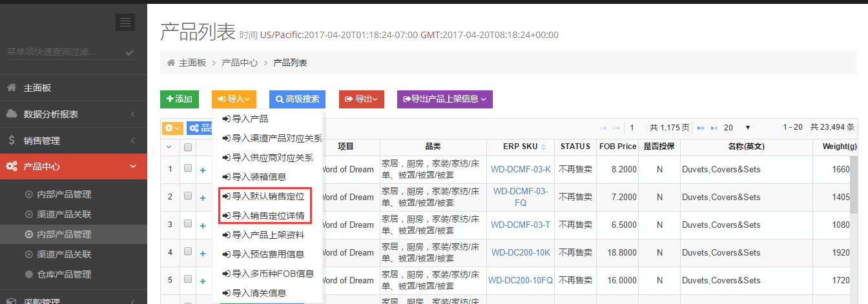The image size is (868, 304).
Task: Tick the select-all checkbox in the table header
Action: [188, 147]
